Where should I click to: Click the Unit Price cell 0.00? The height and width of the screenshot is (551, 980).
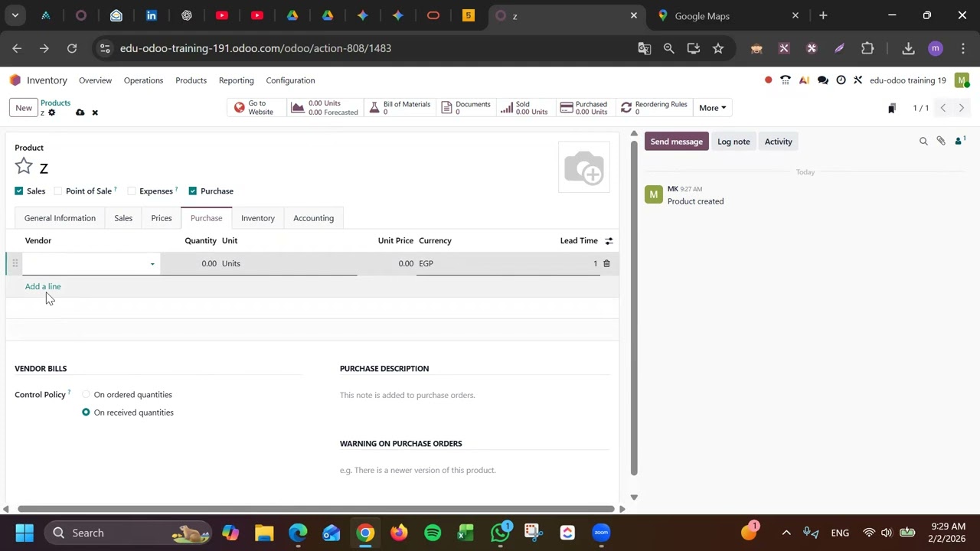pos(387,263)
